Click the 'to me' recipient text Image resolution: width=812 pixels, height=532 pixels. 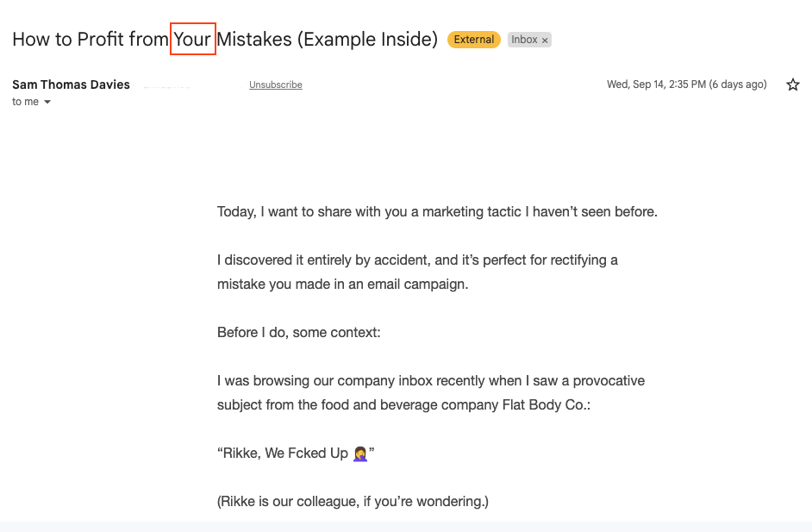pos(25,102)
